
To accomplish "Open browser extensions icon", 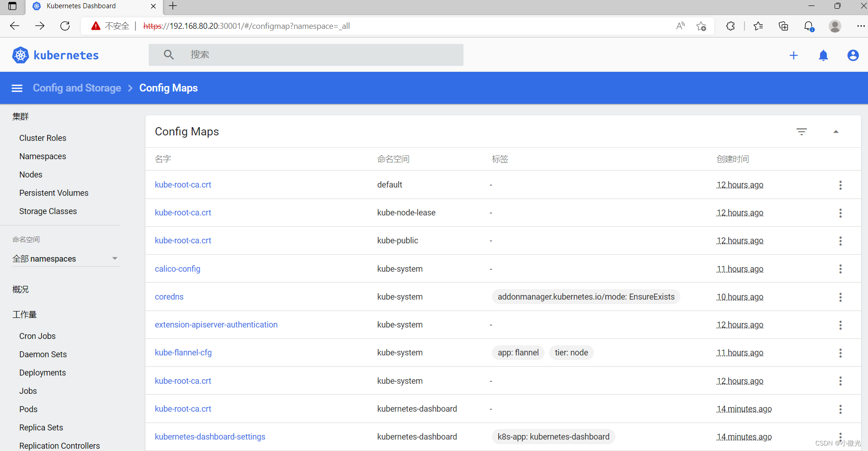I will 730,26.
